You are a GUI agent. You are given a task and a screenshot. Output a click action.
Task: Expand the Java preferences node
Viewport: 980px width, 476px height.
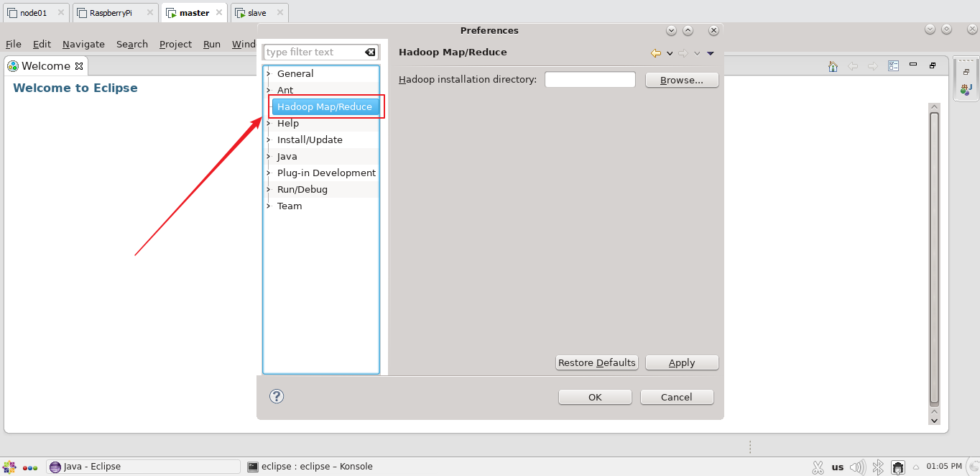[269, 156]
